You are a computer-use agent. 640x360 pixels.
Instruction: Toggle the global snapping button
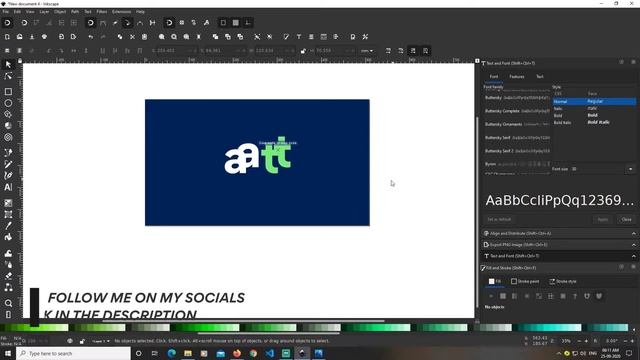7,23
